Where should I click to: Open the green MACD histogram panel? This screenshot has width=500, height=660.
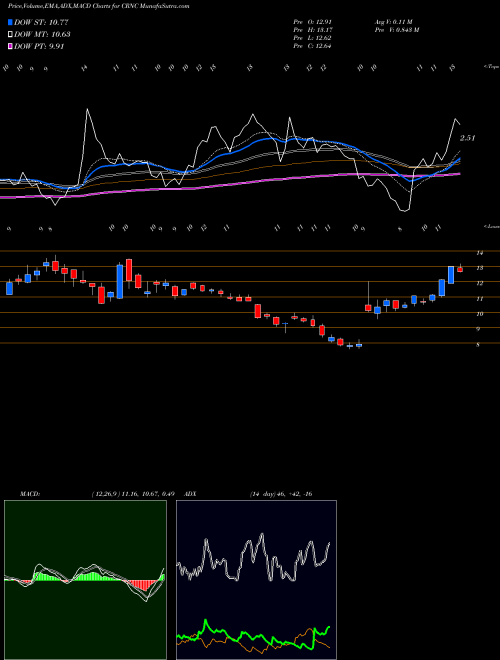click(x=85, y=580)
